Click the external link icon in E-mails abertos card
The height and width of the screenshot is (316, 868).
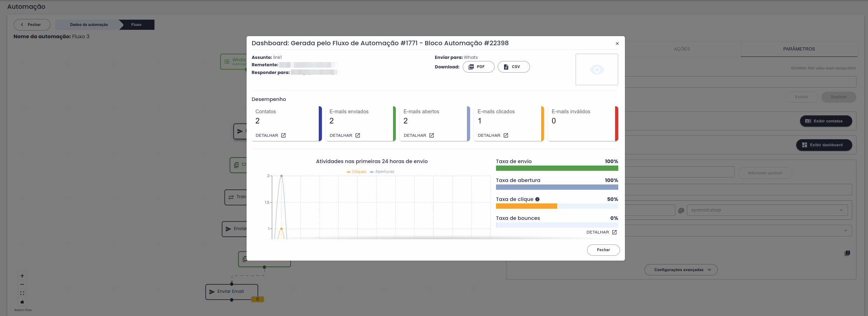[432, 135]
